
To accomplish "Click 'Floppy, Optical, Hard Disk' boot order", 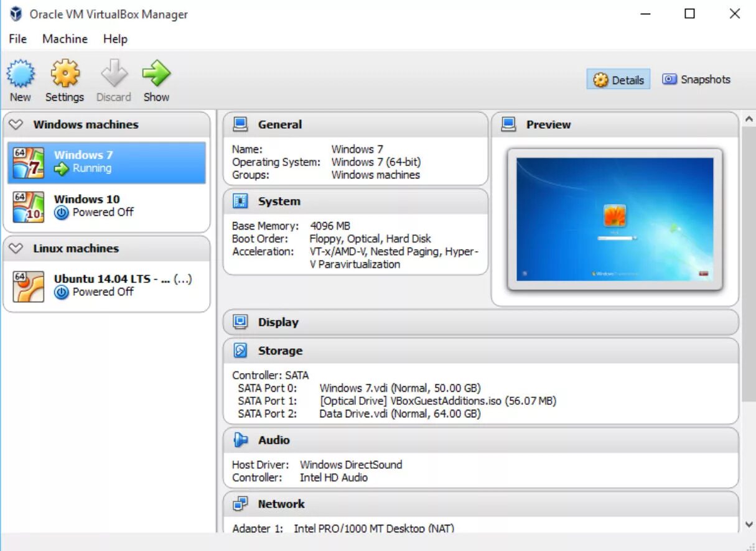I will pos(370,239).
